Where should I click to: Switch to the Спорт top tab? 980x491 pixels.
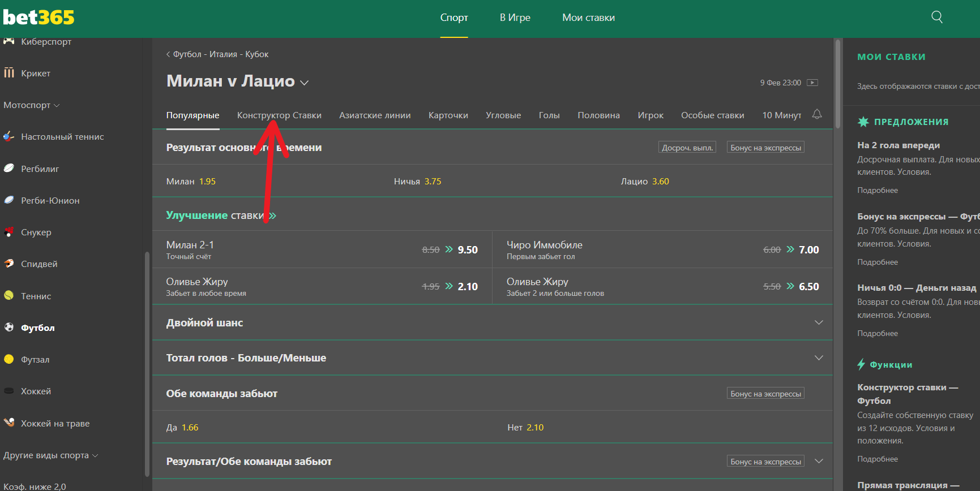(x=454, y=18)
